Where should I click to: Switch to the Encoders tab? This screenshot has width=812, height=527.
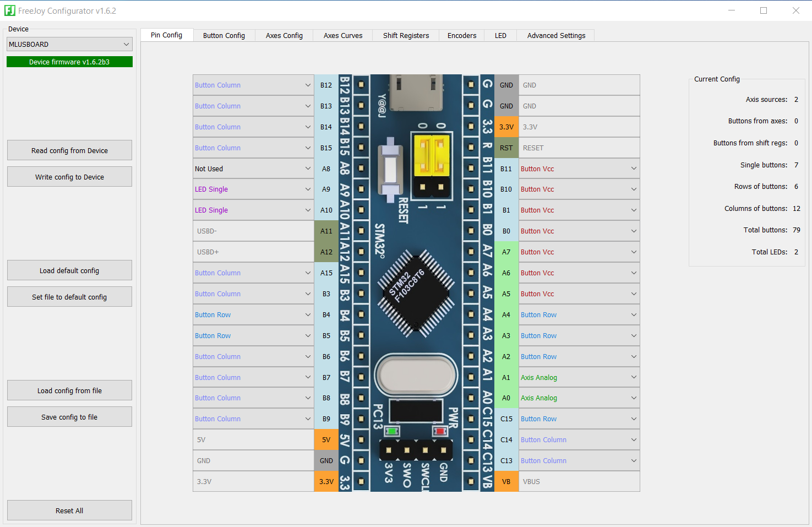[x=461, y=35]
